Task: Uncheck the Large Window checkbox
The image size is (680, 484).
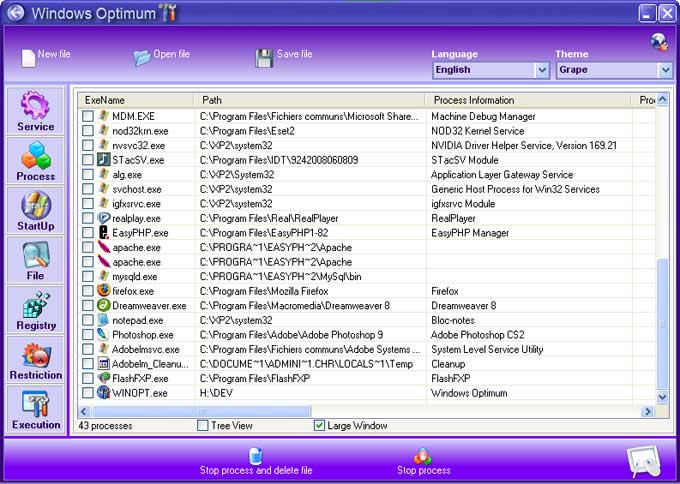Action: [319, 425]
